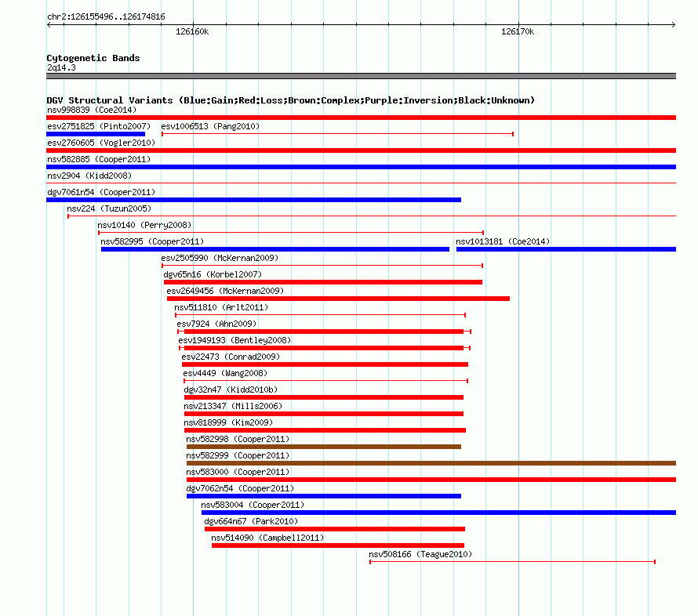Click the blue nsv583004 gain bar
698x616 pixels.
(x=439, y=513)
